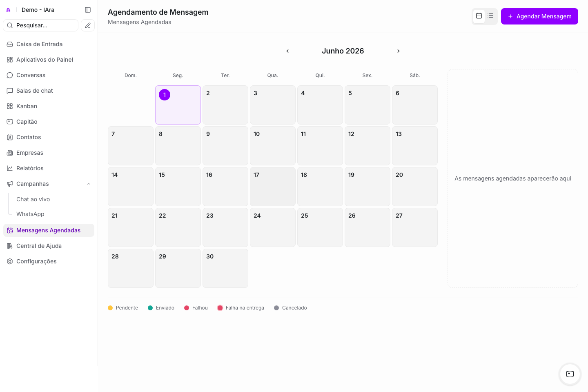Open Capitão assistant page
Image resolution: width=588 pixels, height=392 pixels.
pos(49,122)
